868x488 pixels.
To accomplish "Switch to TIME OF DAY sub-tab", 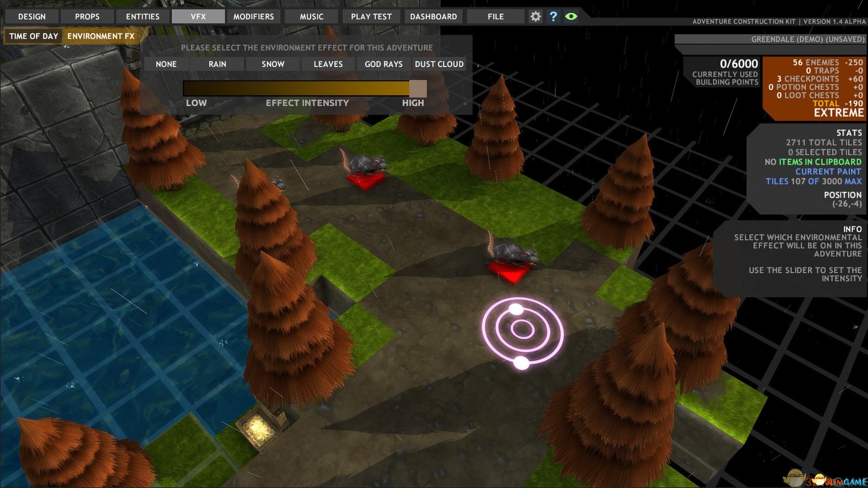I will (x=33, y=36).
